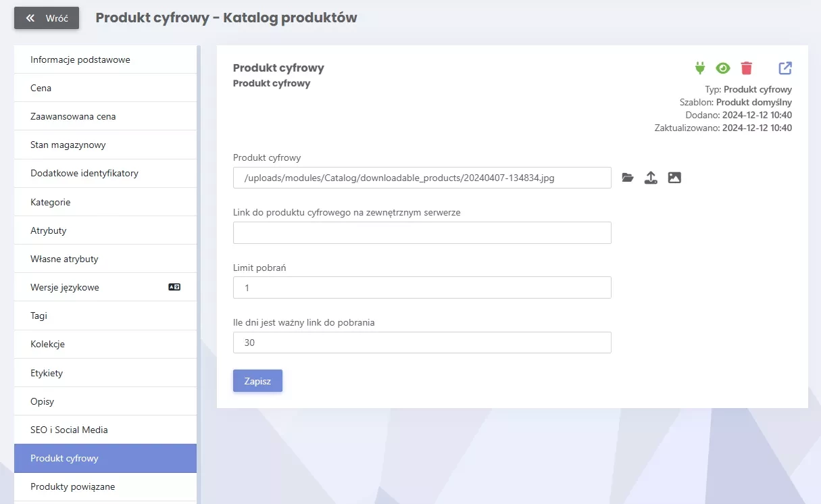Screen dimensions: 821x504
Task: Click language icon beside Wersje językowe
Action: coord(174,287)
